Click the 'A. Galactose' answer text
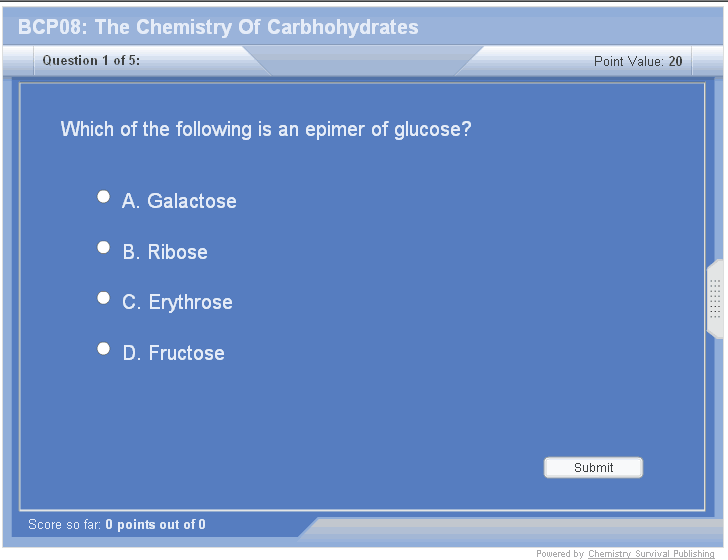This screenshot has width=728, height=560. (x=179, y=201)
